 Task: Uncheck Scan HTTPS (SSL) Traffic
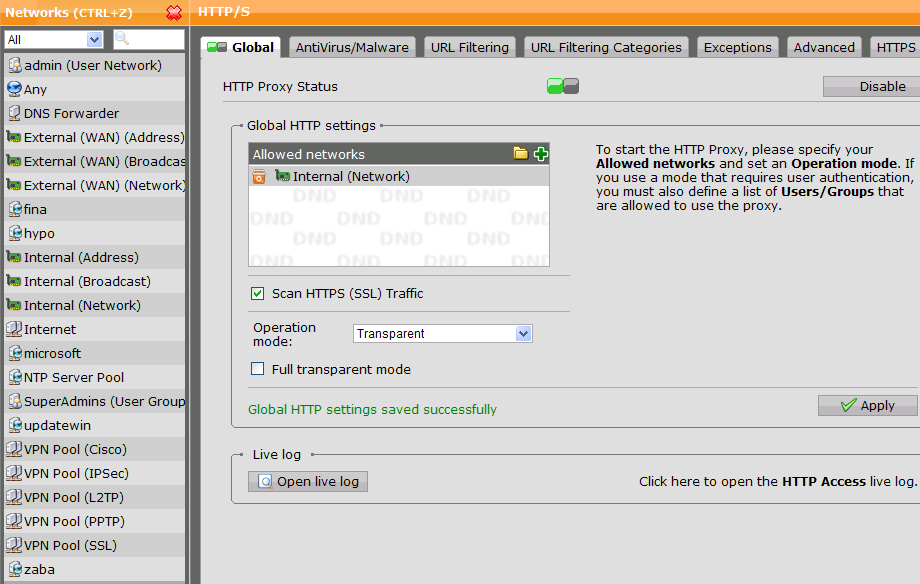point(258,294)
